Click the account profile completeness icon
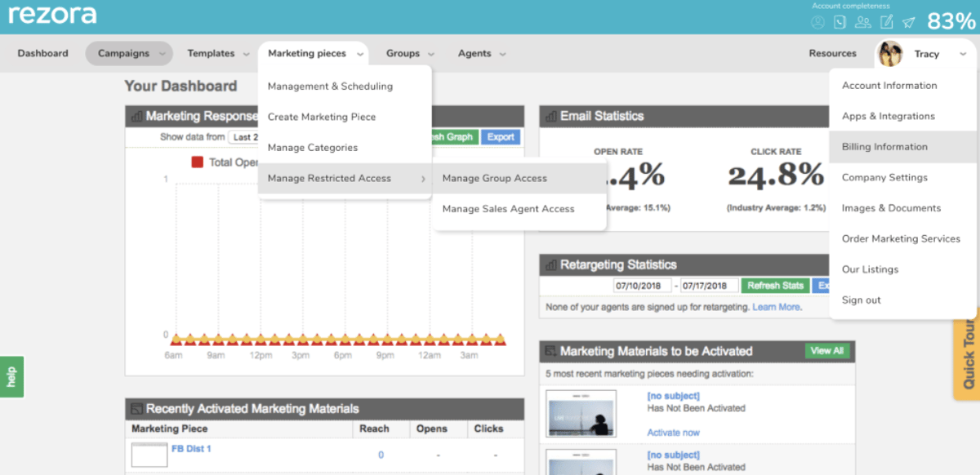Image resolution: width=980 pixels, height=475 pixels. point(818,21)
